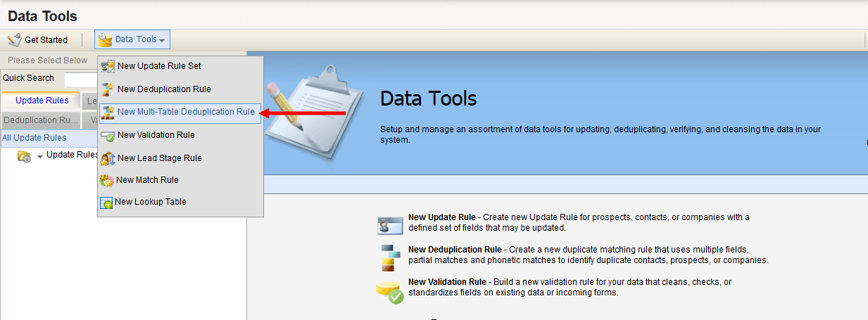
Task: Select the Update Rules tree item
Action: pyautogui.click(x=72, y=155)
